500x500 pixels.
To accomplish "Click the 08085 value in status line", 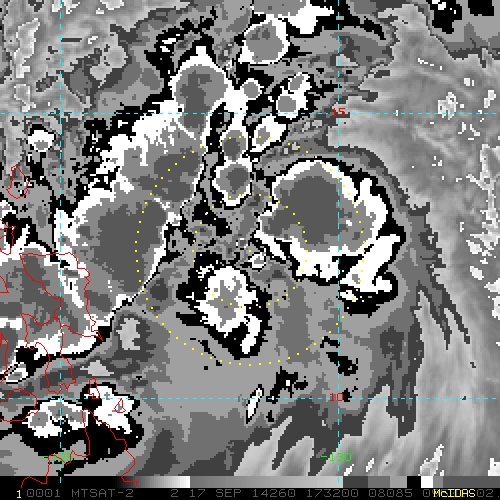I will click(x=391, y=493).
